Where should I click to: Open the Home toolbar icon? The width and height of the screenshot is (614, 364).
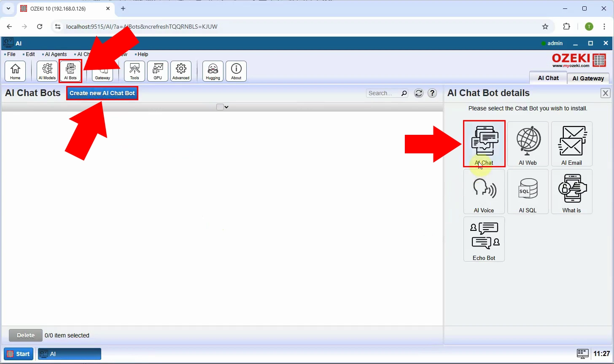[15, 71]
